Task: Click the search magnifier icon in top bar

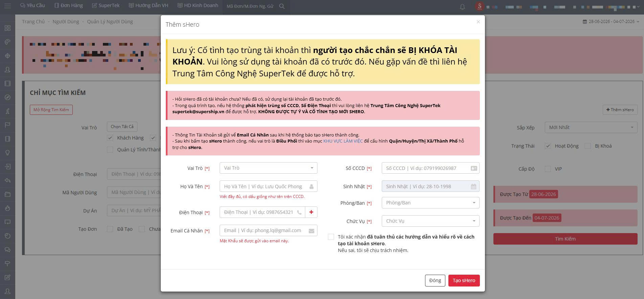Action: [x=282, y=6]
